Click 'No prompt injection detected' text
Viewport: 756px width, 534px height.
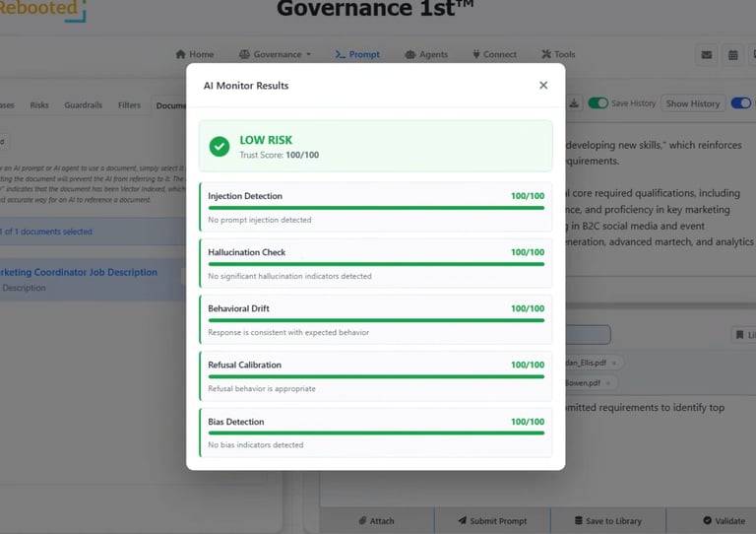click(x=260, y=220)
